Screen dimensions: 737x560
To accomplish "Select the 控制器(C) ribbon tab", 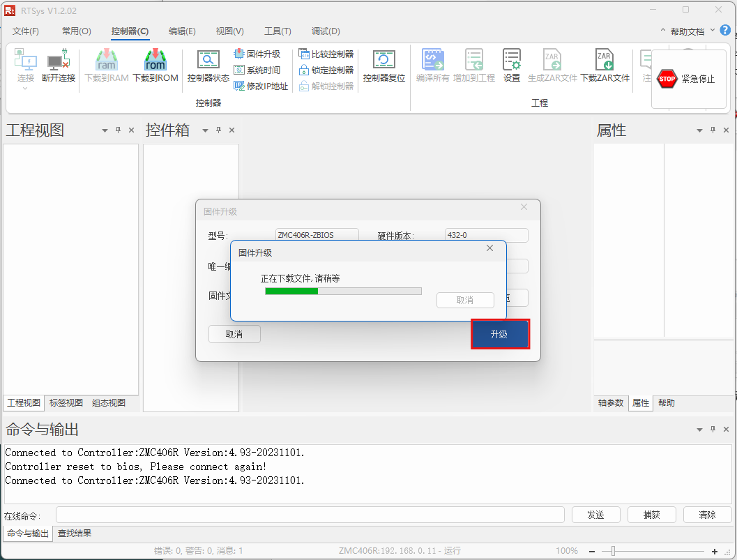I will 130,31.
